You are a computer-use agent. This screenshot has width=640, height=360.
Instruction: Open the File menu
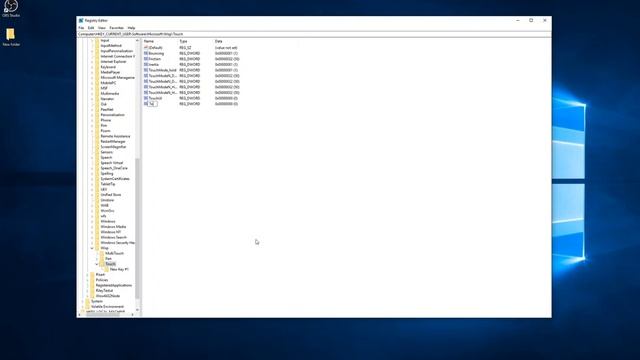81,28
